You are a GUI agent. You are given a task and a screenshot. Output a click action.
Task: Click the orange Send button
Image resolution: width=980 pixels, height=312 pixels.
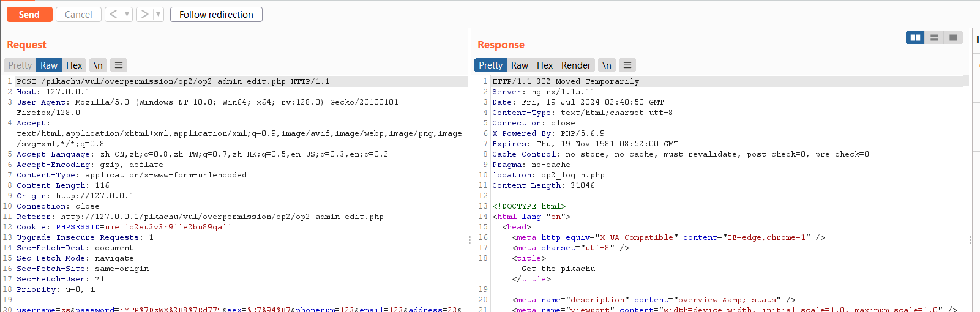pyautogui.click(x=29, y=14)
